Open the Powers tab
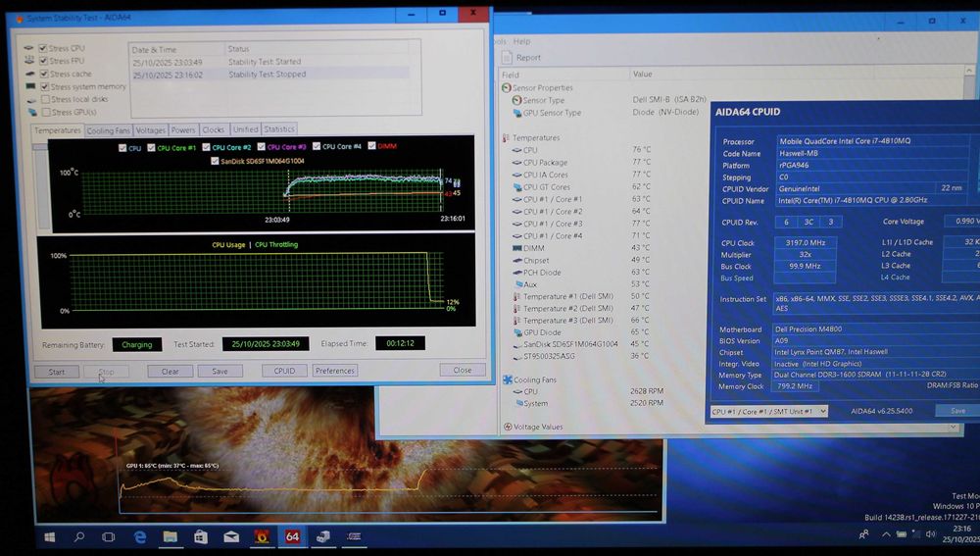This screenshot has height=556, width=980. tap(183, 130)
